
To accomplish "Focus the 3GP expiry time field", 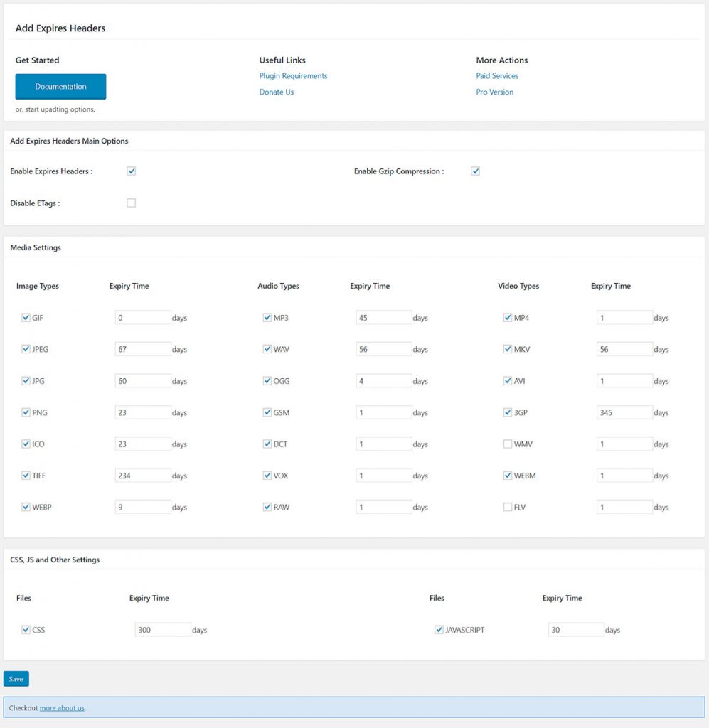I will [624, 412].
